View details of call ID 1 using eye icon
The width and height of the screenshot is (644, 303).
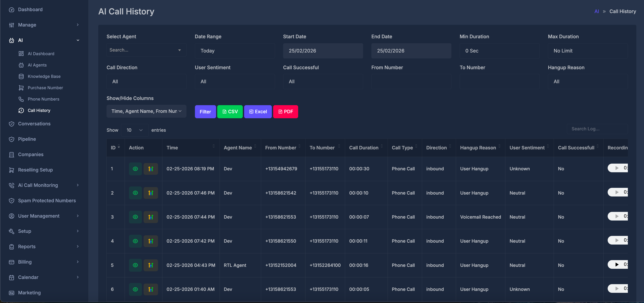click(x=135, y=169)
